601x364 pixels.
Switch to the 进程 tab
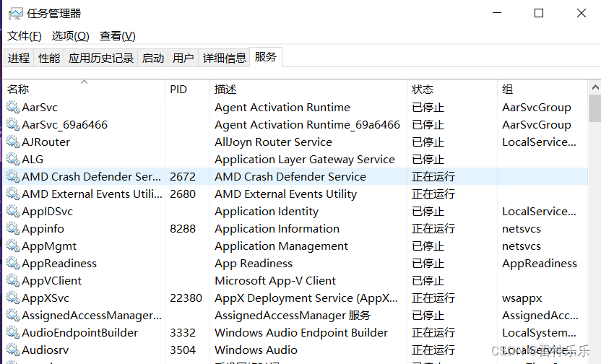19,58
